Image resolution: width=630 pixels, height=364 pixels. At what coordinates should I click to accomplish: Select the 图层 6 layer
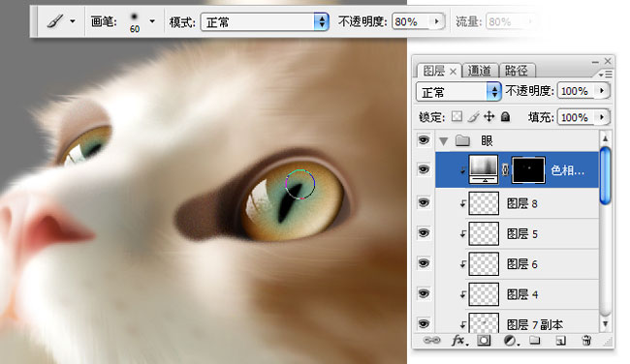tap(517, 264)
